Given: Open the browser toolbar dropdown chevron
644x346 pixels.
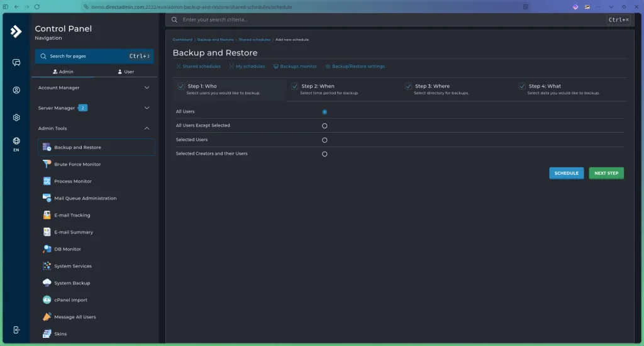Looking at the screenshot, I should click(611, 6).
